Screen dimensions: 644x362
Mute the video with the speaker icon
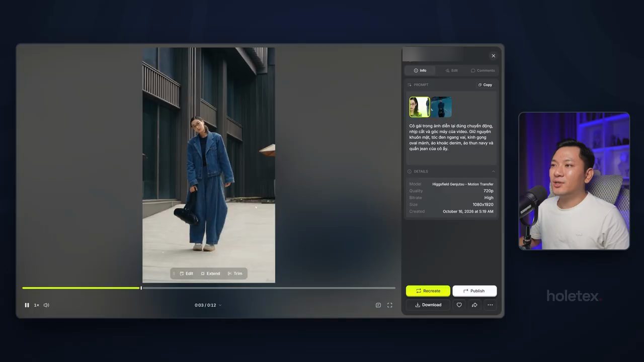[46, 305]
